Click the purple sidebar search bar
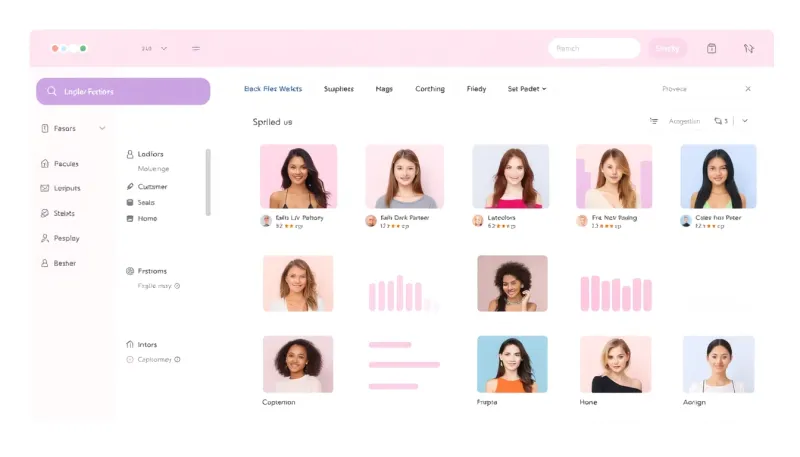This screenshot has height=457, width=800. click(123, 91)
